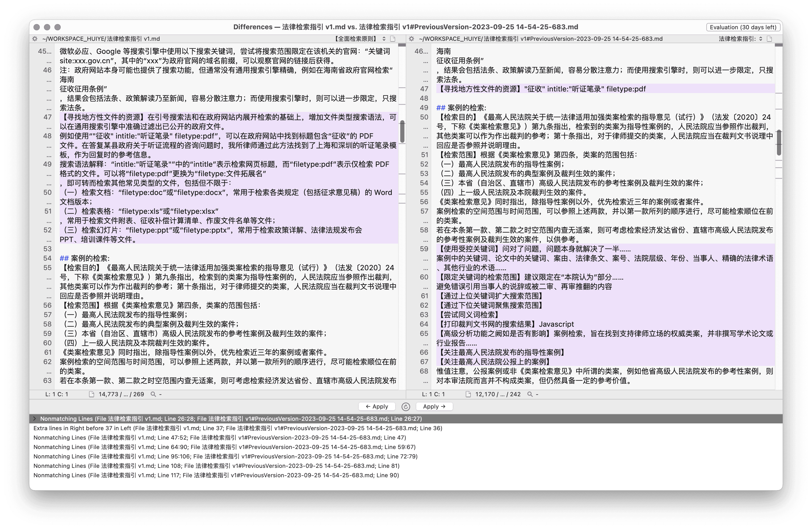Click line number 54 in left pane gutter
The width and height of the screenshot is (812, 529).
47,258
